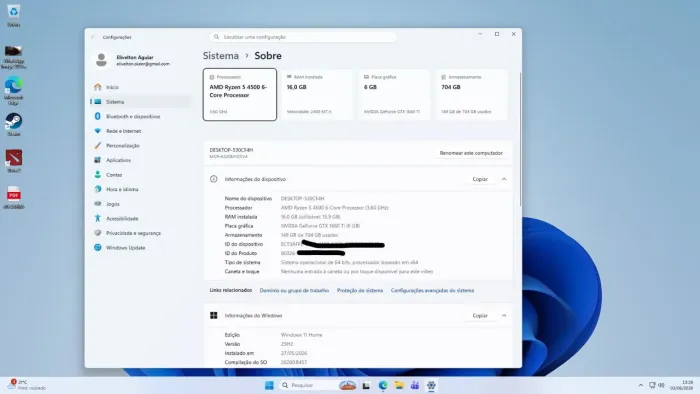This screenshot has width=700, height=394.
Task: Open Recycle Bin on desktop
Action: 13,15
